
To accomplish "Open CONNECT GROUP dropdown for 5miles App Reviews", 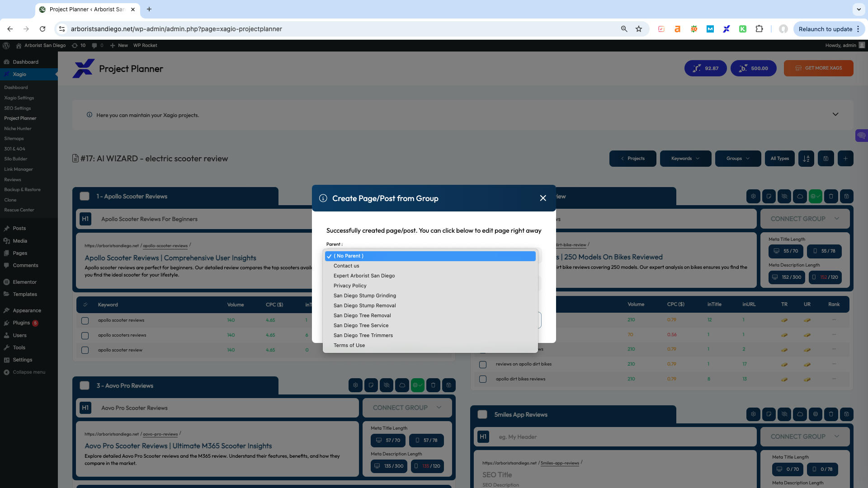I will click(x=805, y=436).
